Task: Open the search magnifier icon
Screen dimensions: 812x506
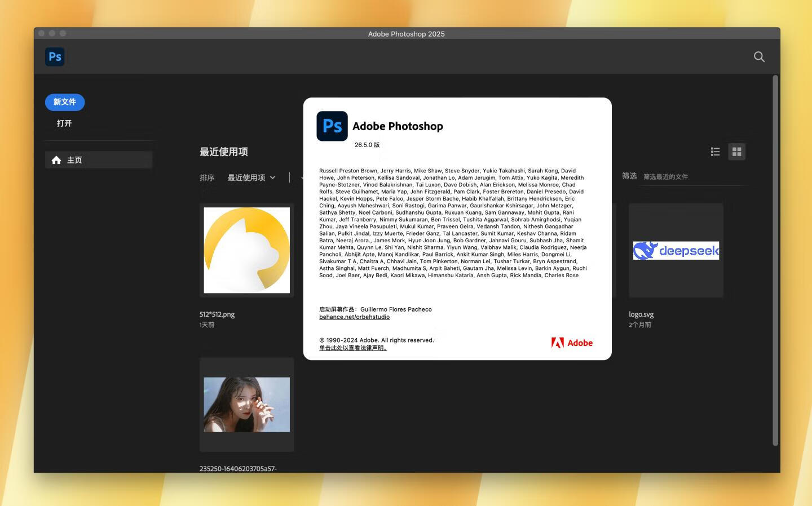Action: tap(759, 57)
